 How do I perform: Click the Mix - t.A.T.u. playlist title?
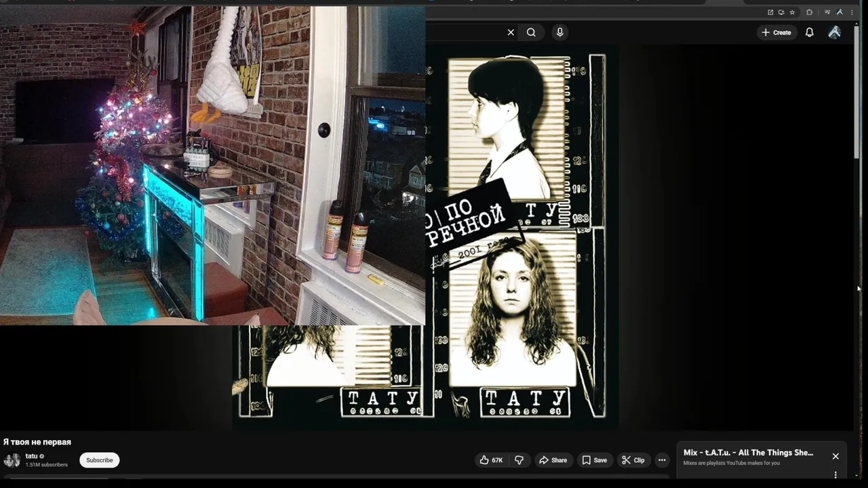coord(748,453)
